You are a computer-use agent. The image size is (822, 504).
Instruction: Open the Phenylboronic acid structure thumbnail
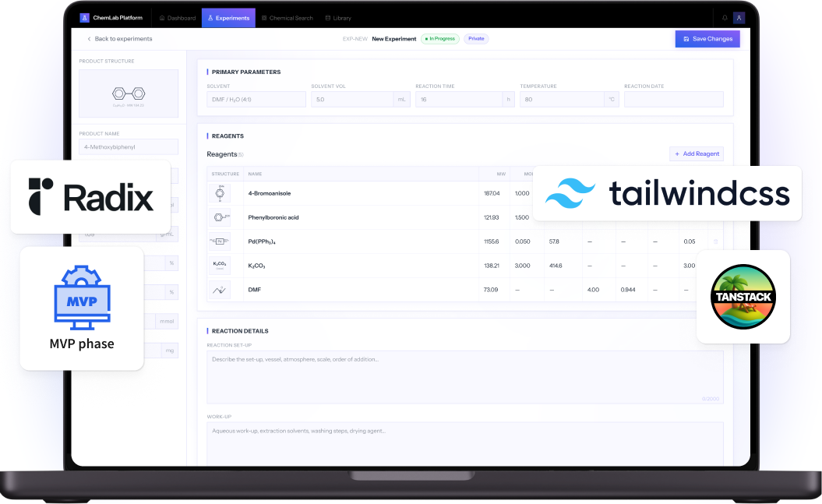tap(220, 217)
